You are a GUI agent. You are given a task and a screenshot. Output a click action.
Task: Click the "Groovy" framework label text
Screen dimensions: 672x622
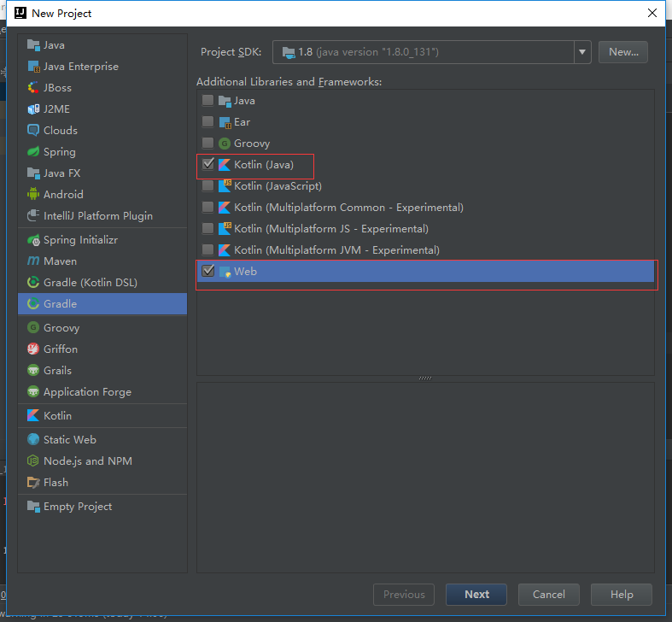click(x=252, y=144)
